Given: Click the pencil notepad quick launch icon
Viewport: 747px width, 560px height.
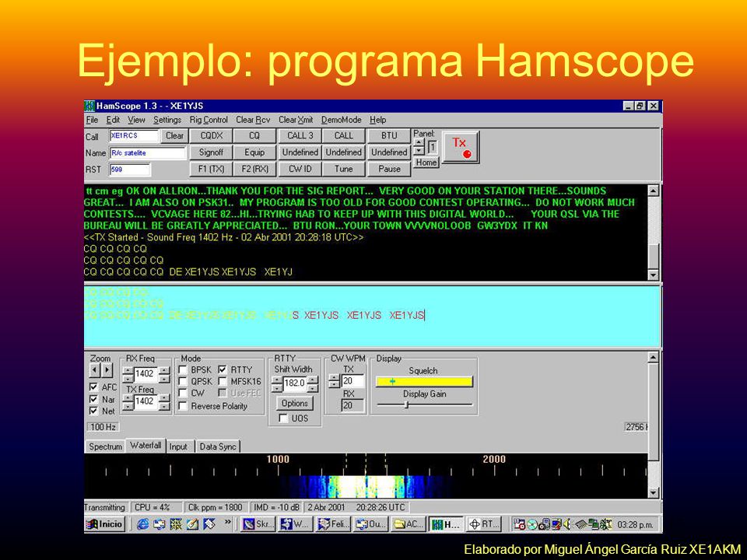Looking at the screenshot, I should click(192, 524).
